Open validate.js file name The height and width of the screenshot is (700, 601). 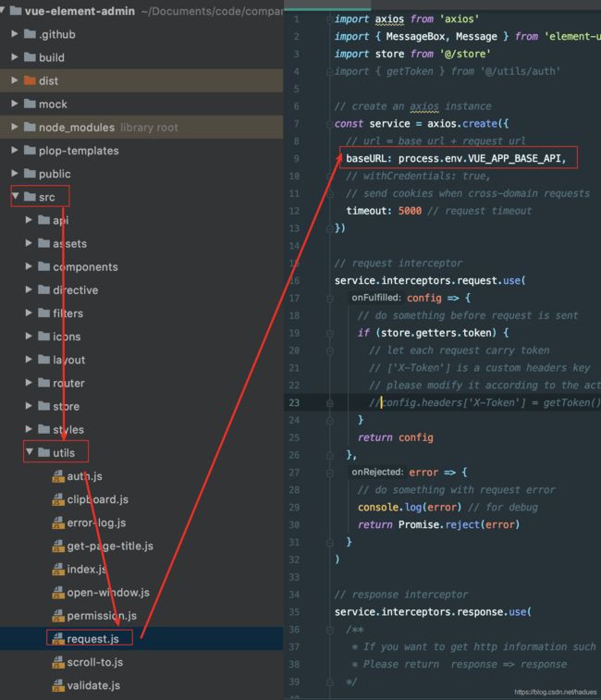[x=93, y=685]
